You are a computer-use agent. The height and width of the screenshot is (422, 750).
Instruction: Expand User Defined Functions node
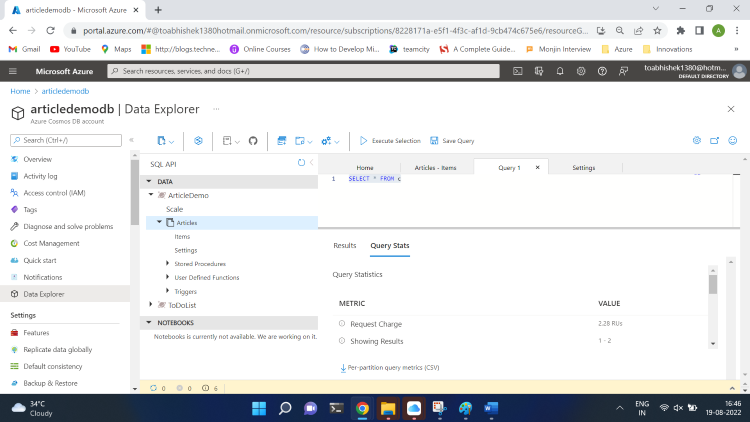coord(167,277)
